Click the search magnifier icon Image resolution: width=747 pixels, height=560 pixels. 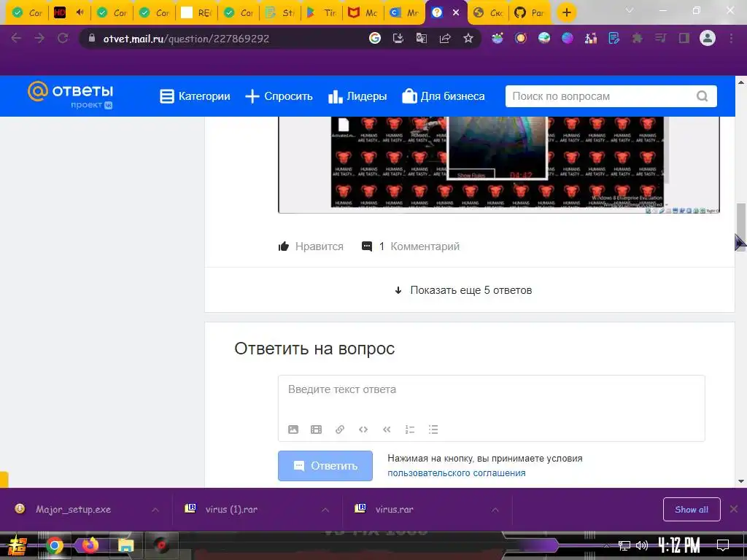tap(703, 96)
